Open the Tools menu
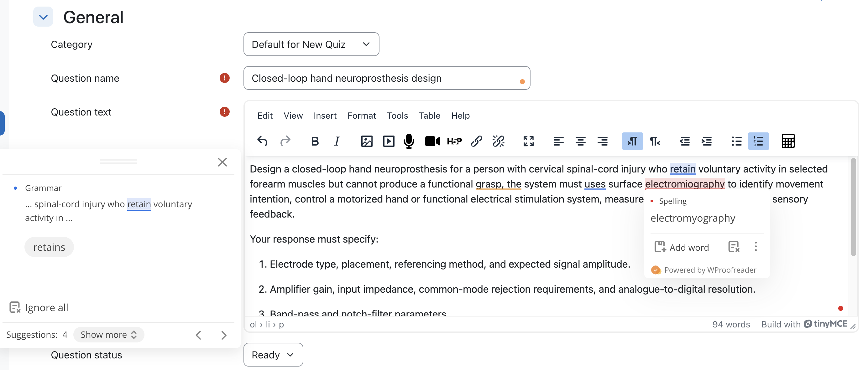This screenshot has width=868, height=370. pyautogui.click(x=397, y=116)
